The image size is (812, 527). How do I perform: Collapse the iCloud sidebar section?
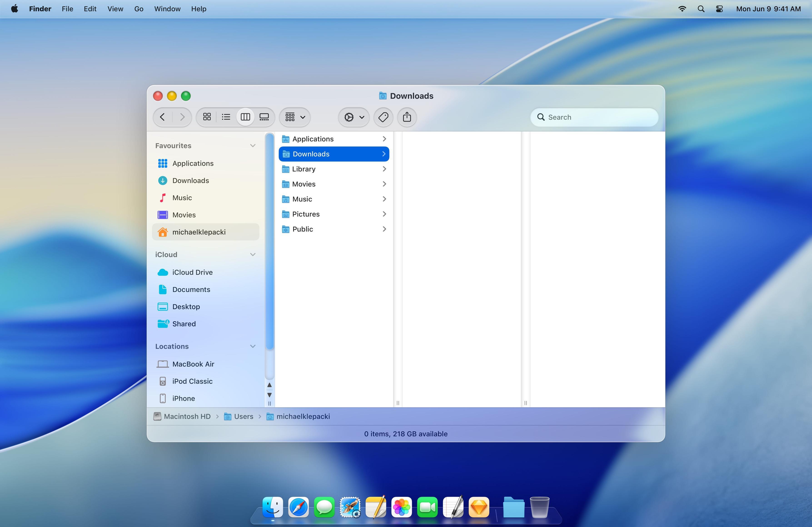click(x=252, y=255)
